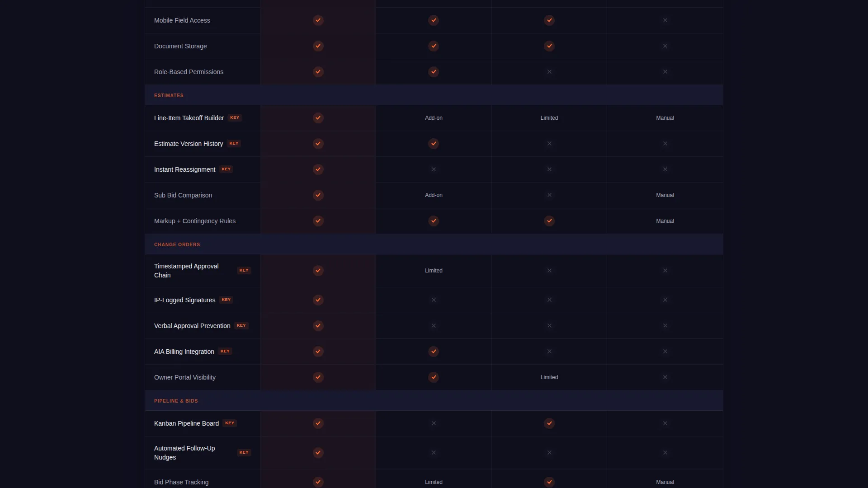Click the highlighted-column checkmark for Mobile Field Access
Viewport: 868px width, 488px height.
point(318,20)
